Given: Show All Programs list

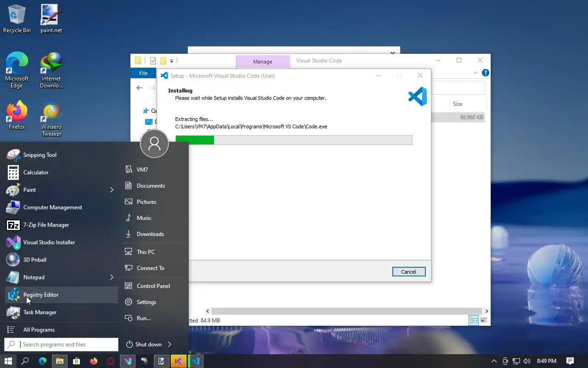Looking at the screenshot, I should tap(61, 330).
